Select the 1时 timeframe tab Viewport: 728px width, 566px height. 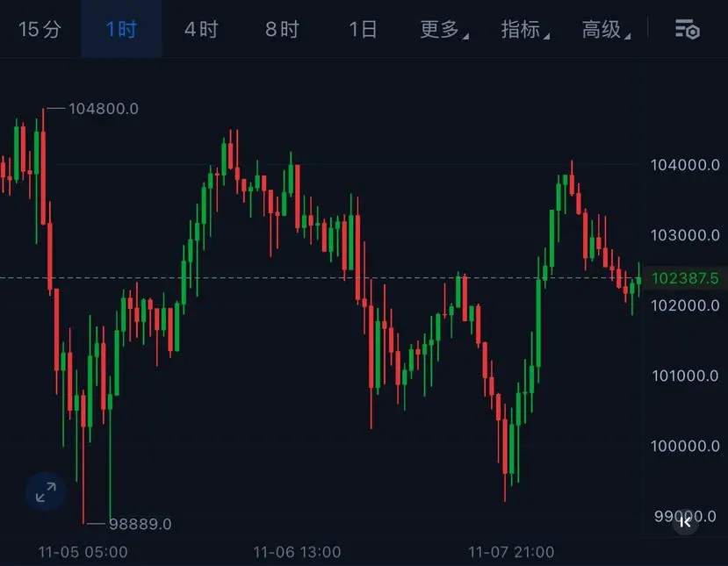click(121, 30)
